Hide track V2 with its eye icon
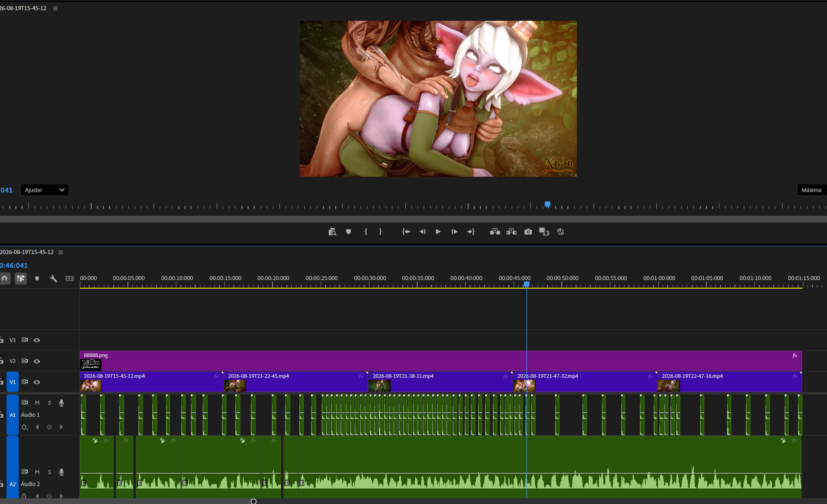The image size is (827, 504). (37, 361)
